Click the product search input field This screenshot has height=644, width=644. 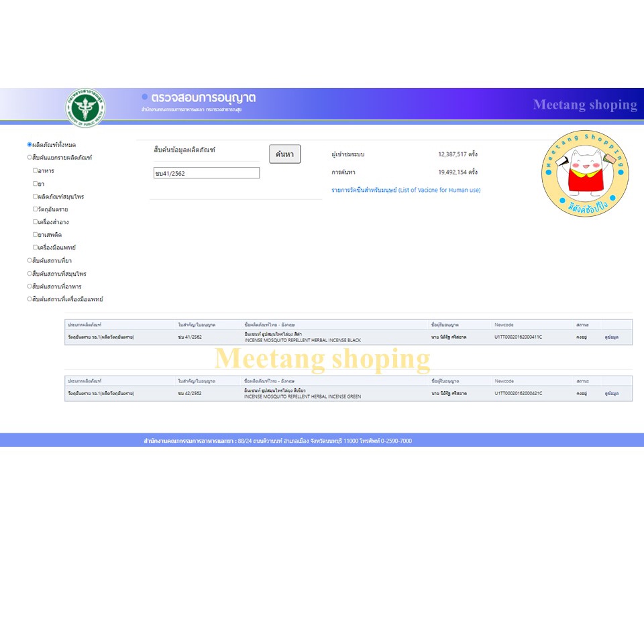(206, 173)
